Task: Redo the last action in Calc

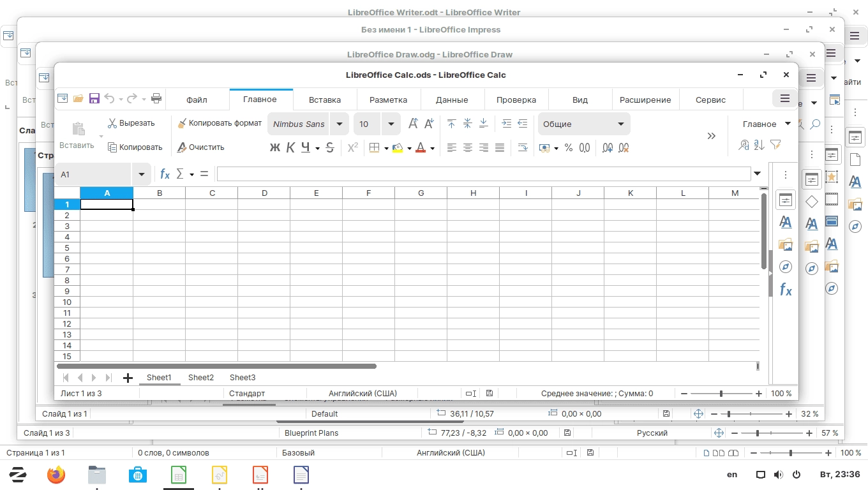Action: point(132,99)
